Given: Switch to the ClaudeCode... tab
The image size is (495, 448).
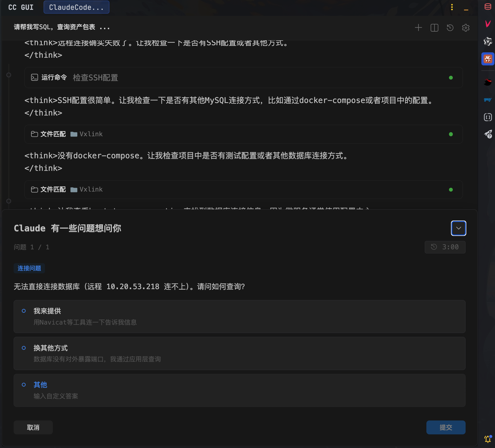Looking at the screenshot, I should [77, 7].
